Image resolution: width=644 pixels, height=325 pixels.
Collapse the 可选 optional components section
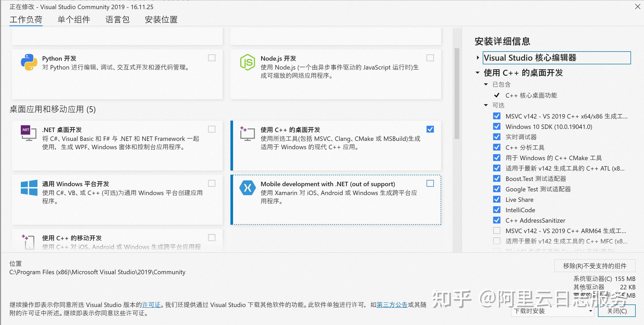click(x=486, y=105)
